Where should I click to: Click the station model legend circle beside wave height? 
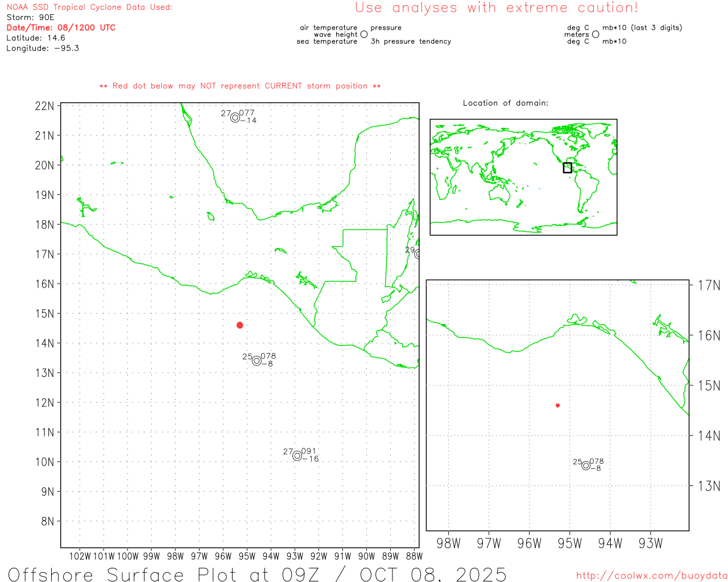pos(364,35)
